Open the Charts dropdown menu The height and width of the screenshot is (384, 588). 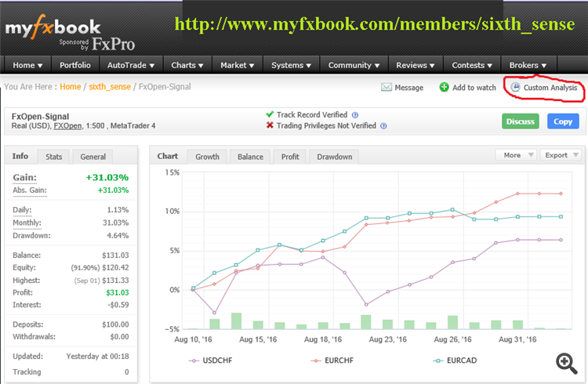point(187,65)
